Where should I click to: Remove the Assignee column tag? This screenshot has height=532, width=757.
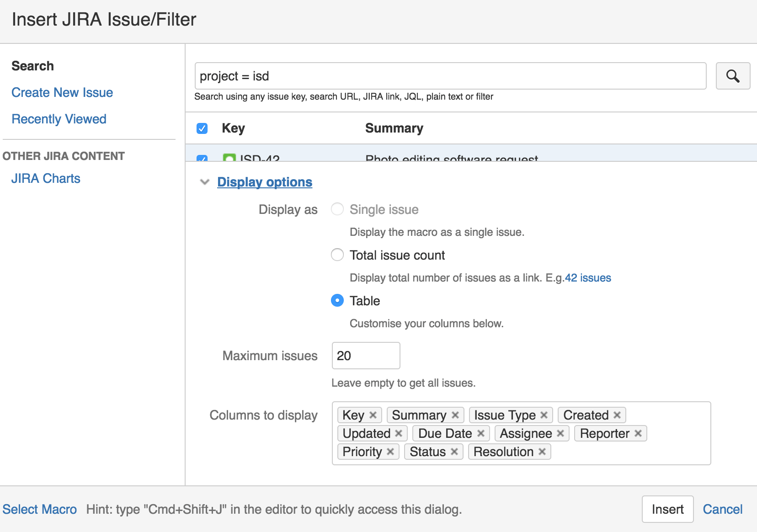tap(561, 433)
